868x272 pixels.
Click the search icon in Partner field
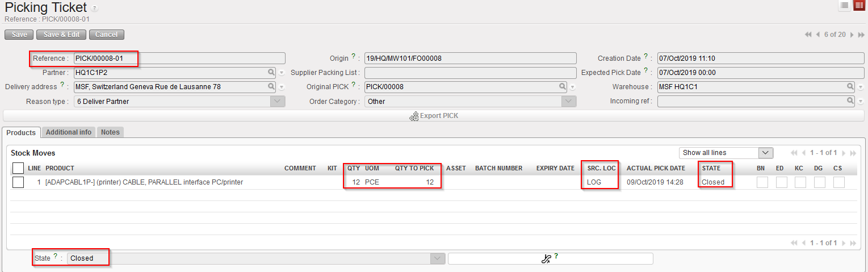[272, 73]
